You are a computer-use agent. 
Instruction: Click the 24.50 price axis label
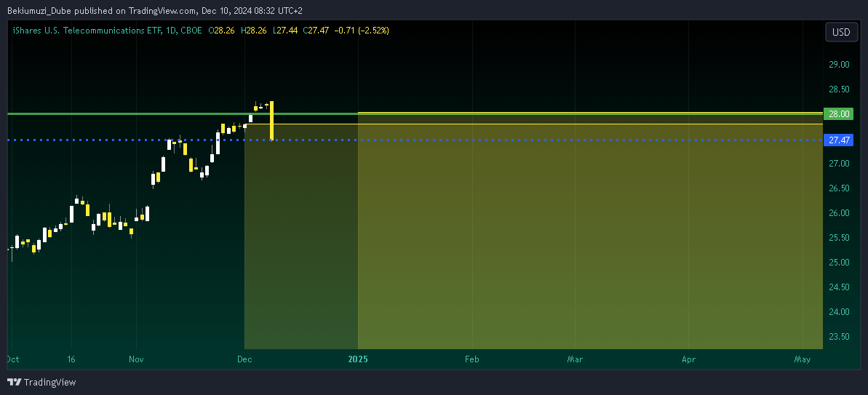839,287
